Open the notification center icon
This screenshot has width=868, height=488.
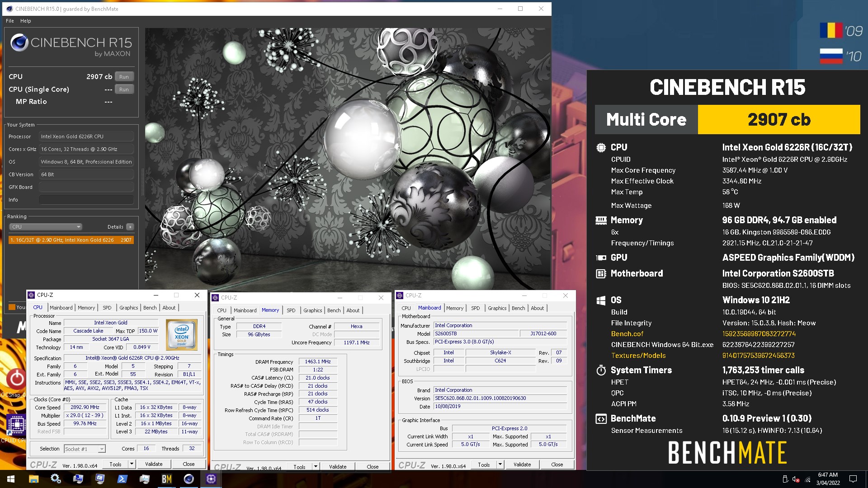(853, 479)
